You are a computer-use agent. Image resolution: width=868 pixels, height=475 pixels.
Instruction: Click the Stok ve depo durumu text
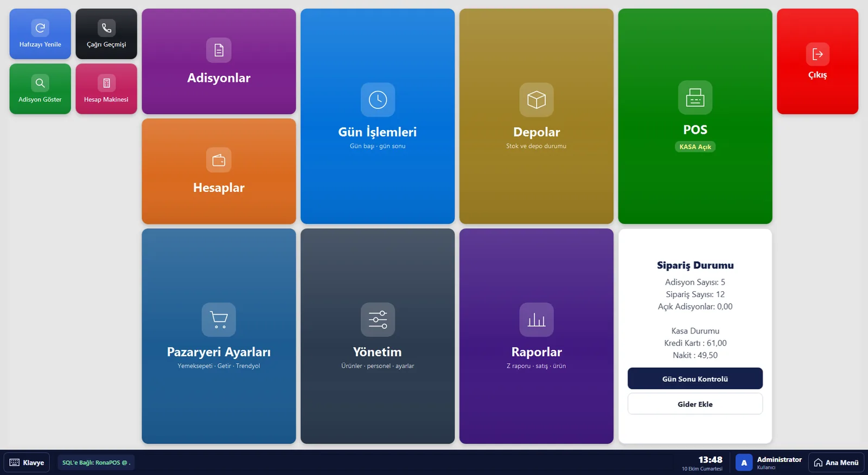[x=536, y=146]
